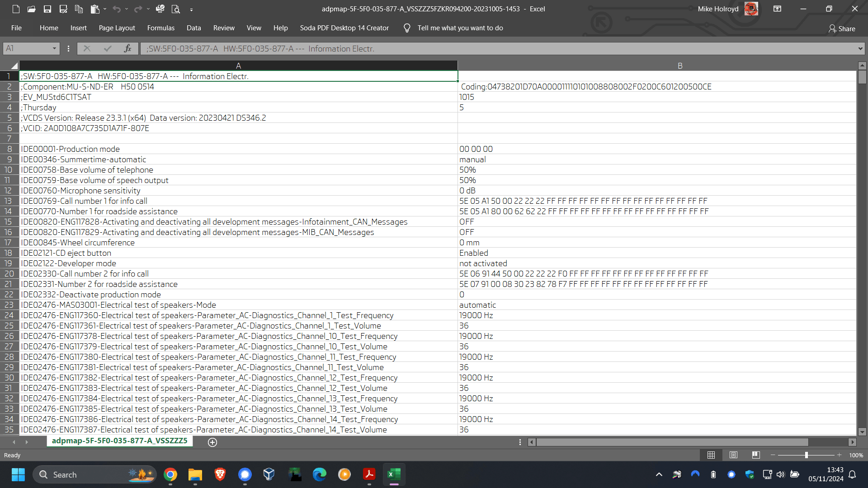Expand the formula bar

pyautogui.click(x=860, y=48)
